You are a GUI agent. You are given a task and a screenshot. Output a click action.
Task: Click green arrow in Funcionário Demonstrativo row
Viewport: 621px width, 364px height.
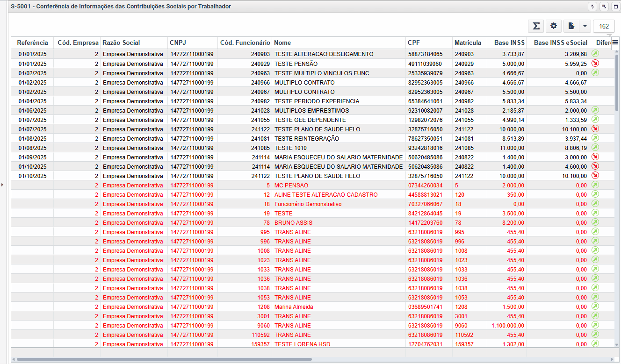[x=595, y=203]
